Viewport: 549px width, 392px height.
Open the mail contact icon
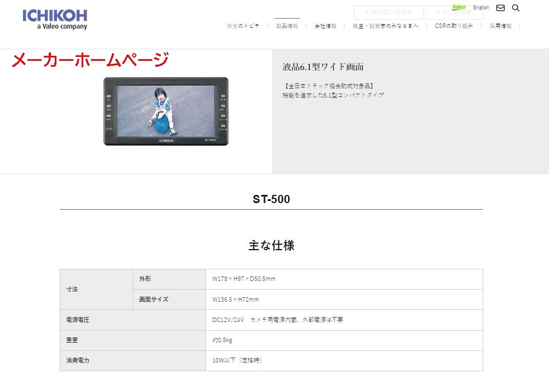(x=500, y=8)
